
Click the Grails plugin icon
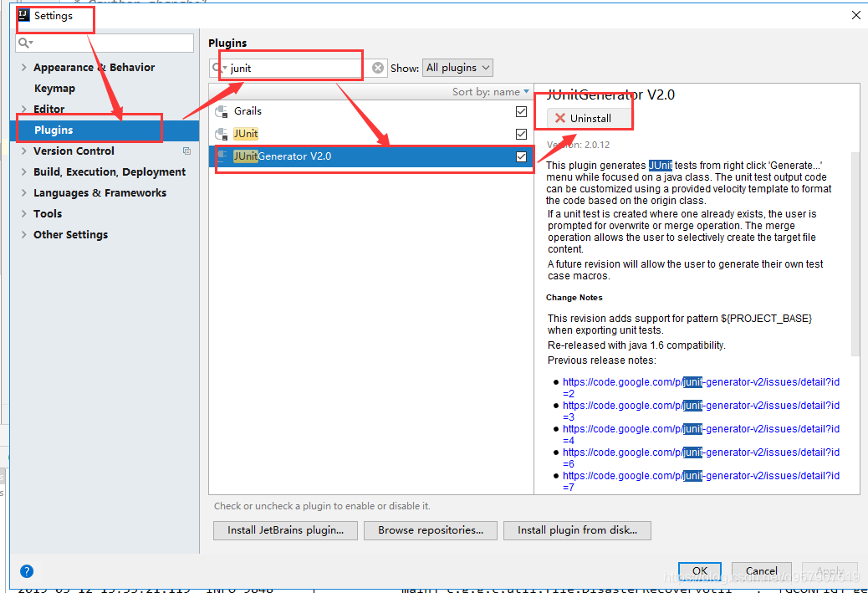[x=222, y=111]
